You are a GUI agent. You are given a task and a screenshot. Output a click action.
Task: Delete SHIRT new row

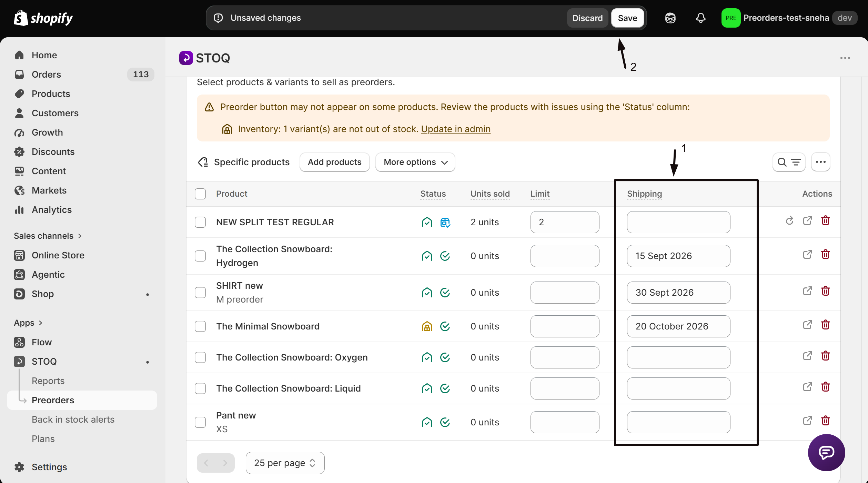point(825,291)
